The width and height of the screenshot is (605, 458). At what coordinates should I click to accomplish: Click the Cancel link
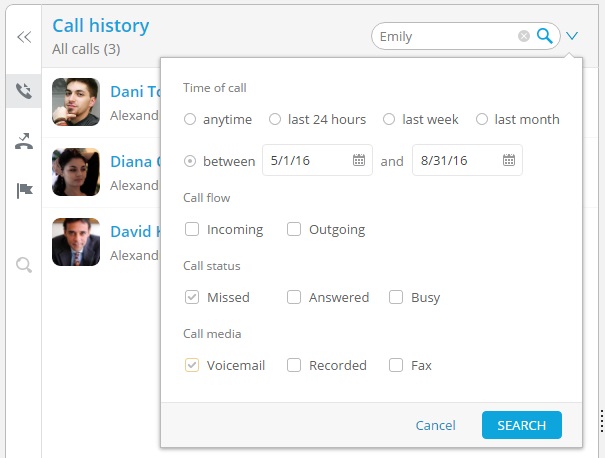click(x=435, y=426)
